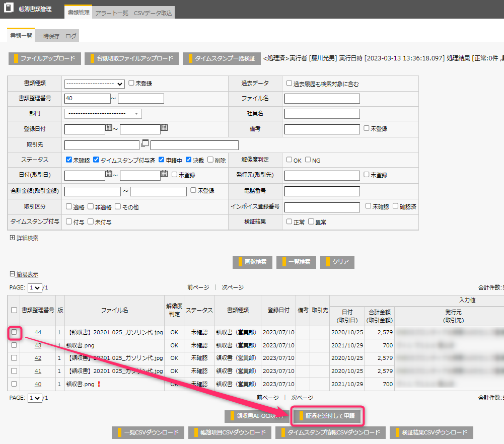Click the 一覧検索 button
Screen dimensions: 504x444
pos(296,262)
